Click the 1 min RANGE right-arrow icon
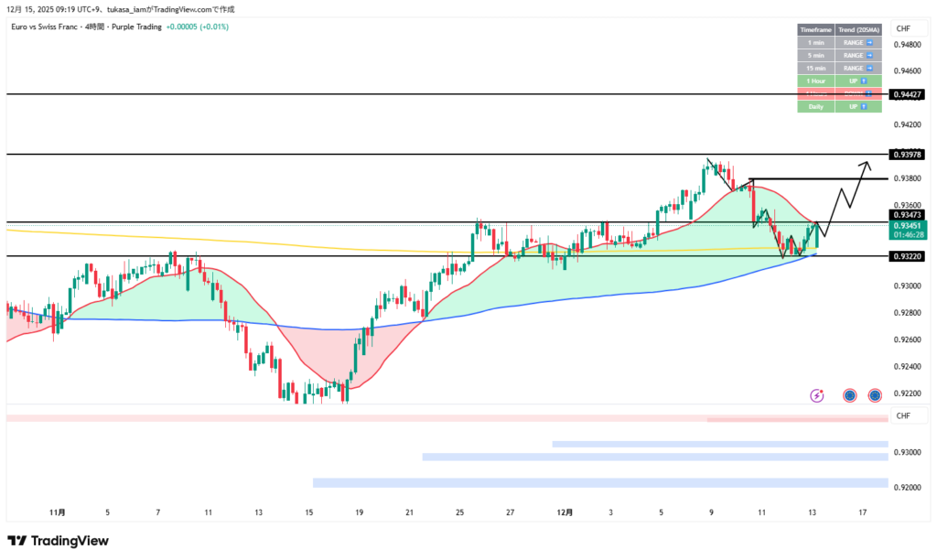This screenshot has height=560, width=937. coord(870,43)
